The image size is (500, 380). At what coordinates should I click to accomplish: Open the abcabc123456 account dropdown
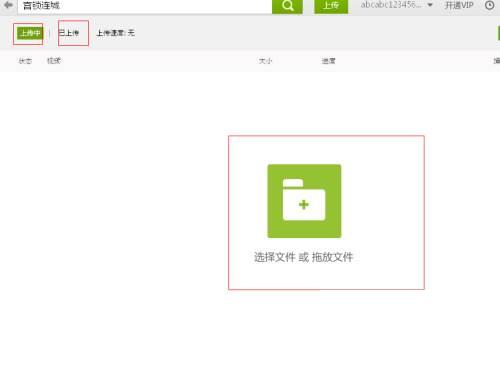point(397,5)
